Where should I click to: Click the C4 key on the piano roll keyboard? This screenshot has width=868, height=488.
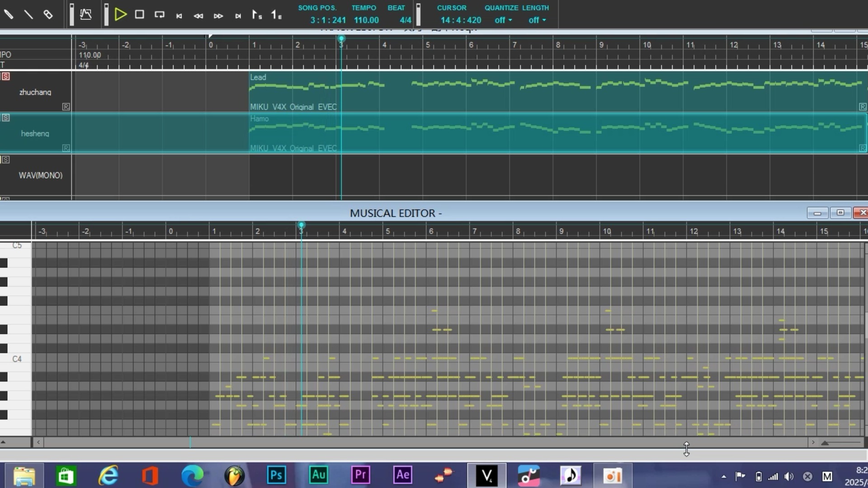16,359
